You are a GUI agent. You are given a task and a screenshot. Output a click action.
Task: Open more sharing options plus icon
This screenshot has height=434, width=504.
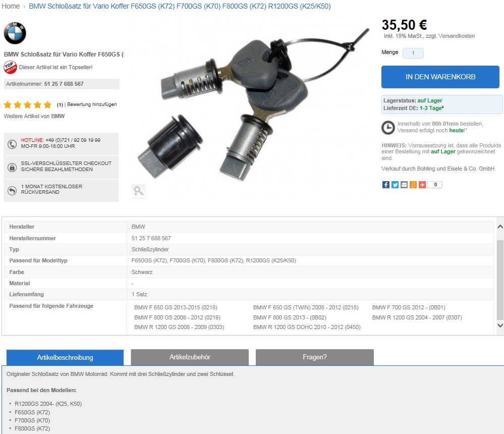pos(422,185)
